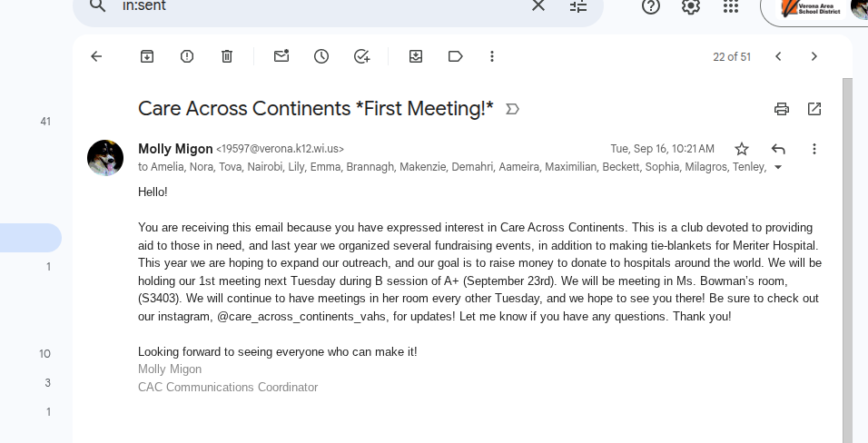This screenshot has width=868, height=443.
Task: Open email in a new window
Action: coord(814,109)
